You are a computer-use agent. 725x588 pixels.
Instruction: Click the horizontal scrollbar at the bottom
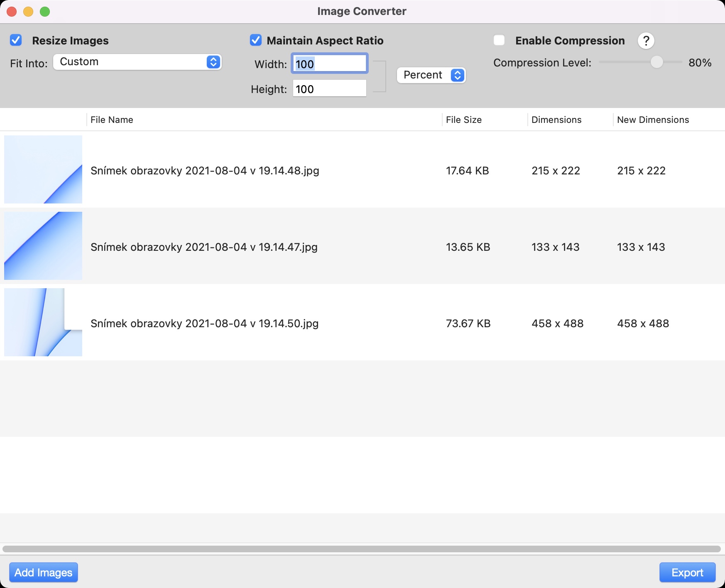pyautogui.click(x=361, y=549)
